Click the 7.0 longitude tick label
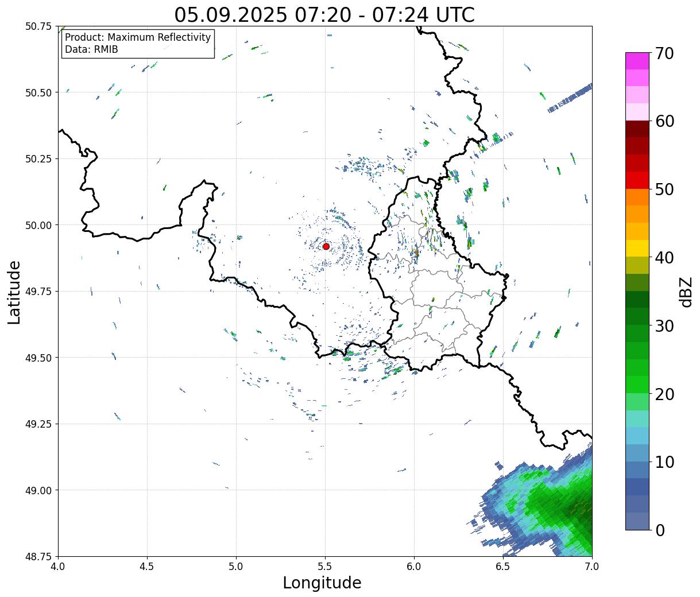The height and width of the screenshot is (597, 700). coord(592,566)
